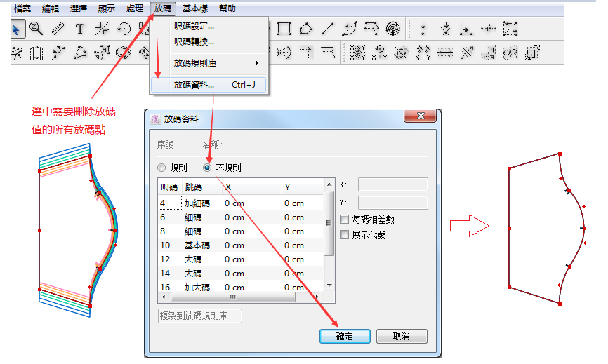Image resolution: width=608 pixels, height=364 pixels.
Task: Click the nested squares scale tool
Action: [x=532, y=53]
